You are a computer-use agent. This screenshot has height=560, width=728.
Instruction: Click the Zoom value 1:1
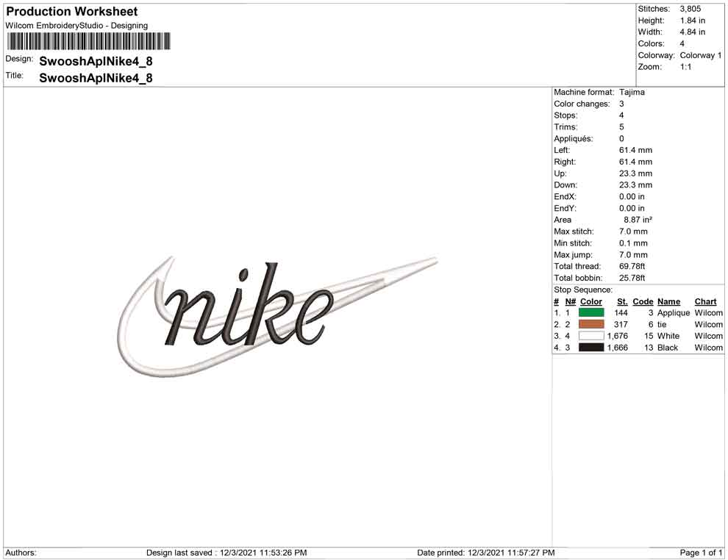coord(686,67)
